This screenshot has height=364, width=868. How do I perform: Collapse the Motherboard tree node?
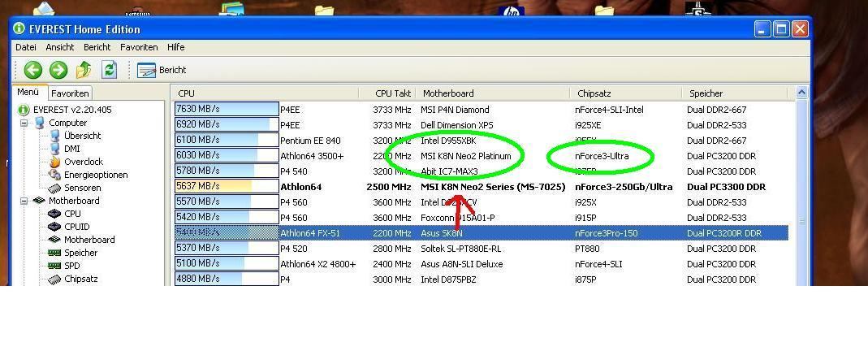click(x=24, y=201)
